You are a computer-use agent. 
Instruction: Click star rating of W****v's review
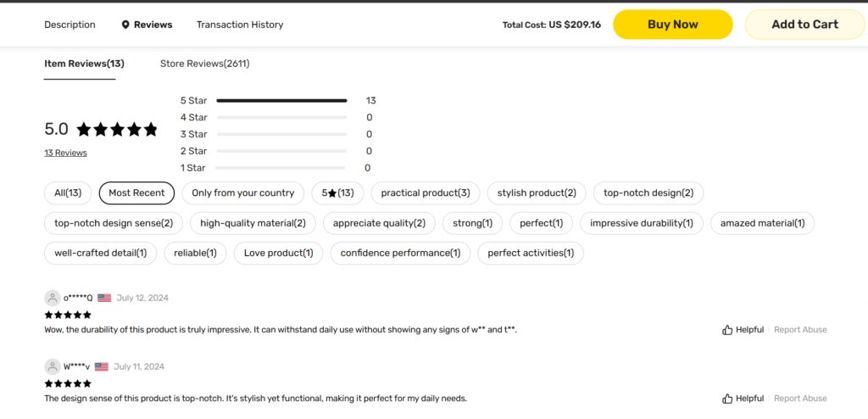(x=68, y=383)
